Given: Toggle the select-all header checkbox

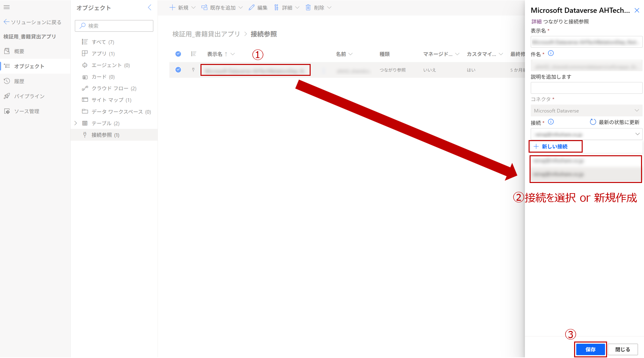Looking at the screenshot, I should 178,54.
